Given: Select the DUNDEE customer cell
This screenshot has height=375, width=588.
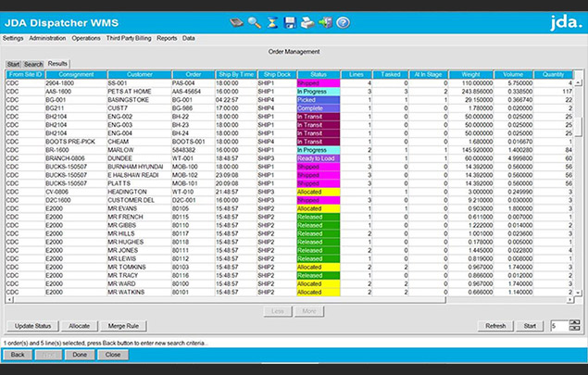Looking at the screenshot, I should point(140,158).
